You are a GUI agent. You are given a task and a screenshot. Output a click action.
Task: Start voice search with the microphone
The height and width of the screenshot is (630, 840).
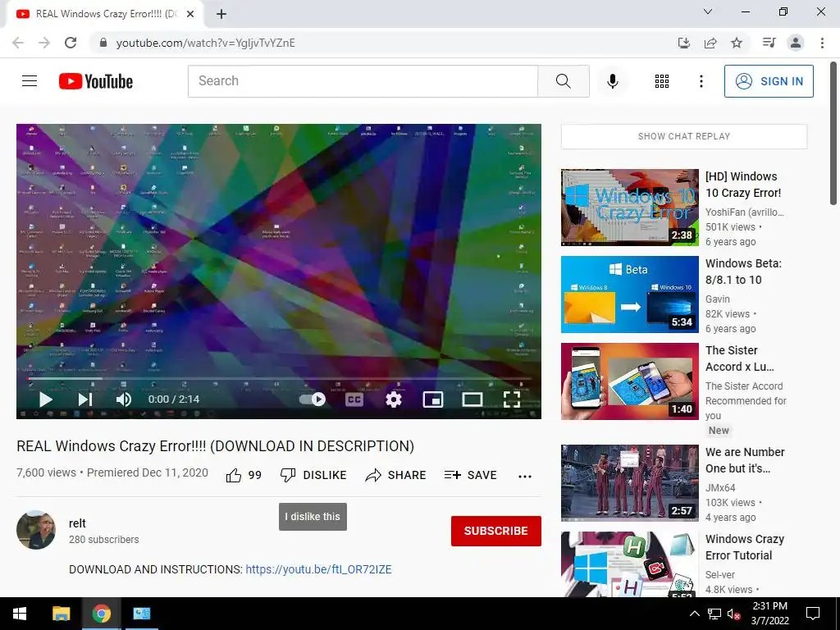612,81
